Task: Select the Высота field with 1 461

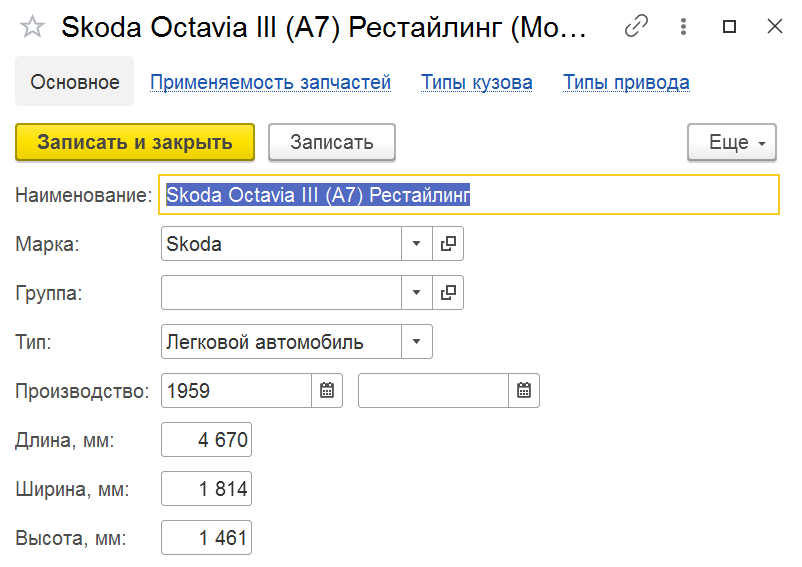Action: (x=207, y=538)
